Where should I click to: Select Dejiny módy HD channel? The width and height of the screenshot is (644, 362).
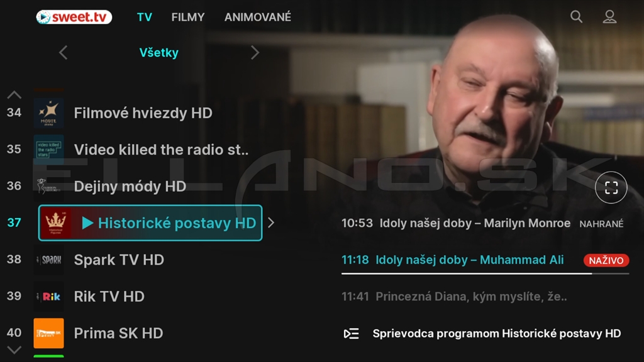(130, 186)
